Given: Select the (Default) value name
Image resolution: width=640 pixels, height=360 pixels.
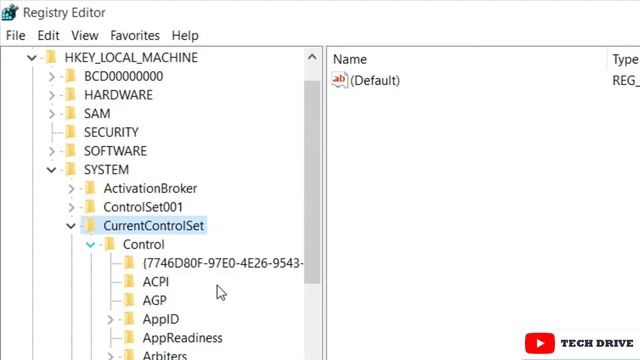Looking at the screenshot, I should click(375, 81).
